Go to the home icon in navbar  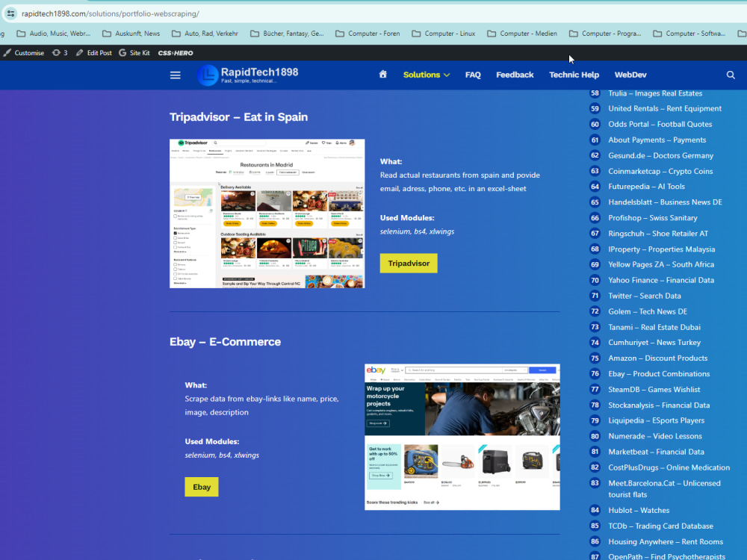click(x=383, y=74)
